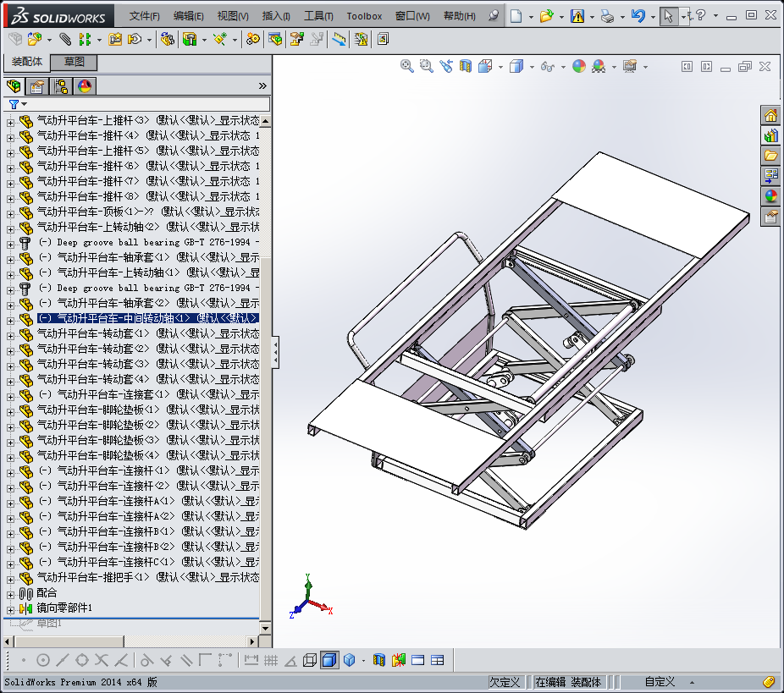Click the Insert Components icon with arrow
Image resolution: width=784 pixels, height=693 pixels.
(x=35, y=39)
